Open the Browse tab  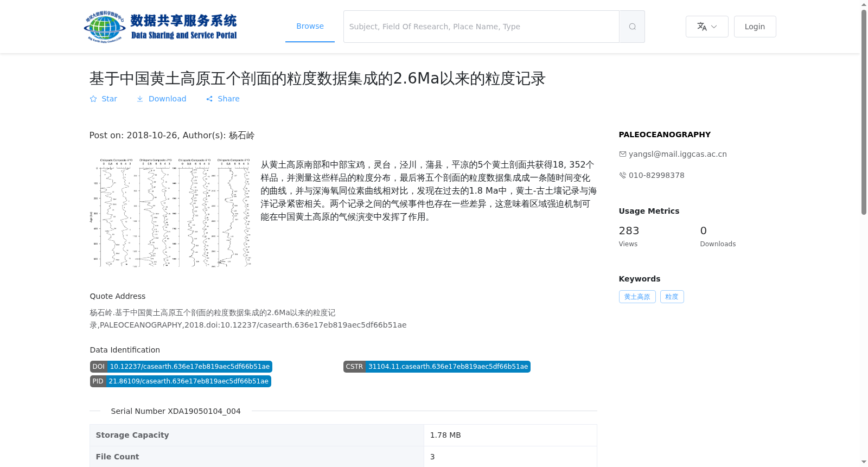[310, 26]
